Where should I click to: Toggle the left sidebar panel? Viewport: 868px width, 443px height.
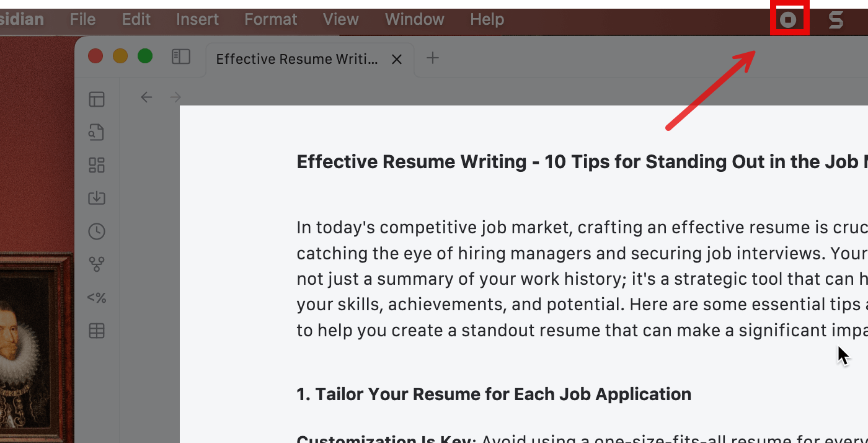[180, 57]
